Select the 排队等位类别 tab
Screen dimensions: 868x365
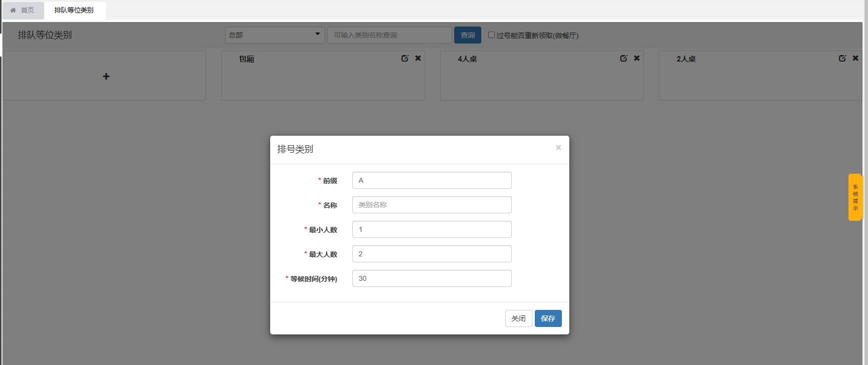(74, 10)
